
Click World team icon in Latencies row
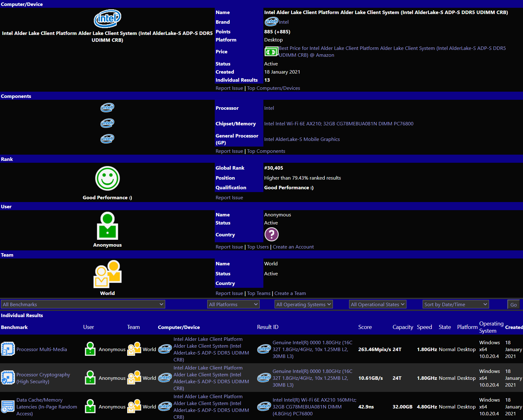click(x=134, y=406)
